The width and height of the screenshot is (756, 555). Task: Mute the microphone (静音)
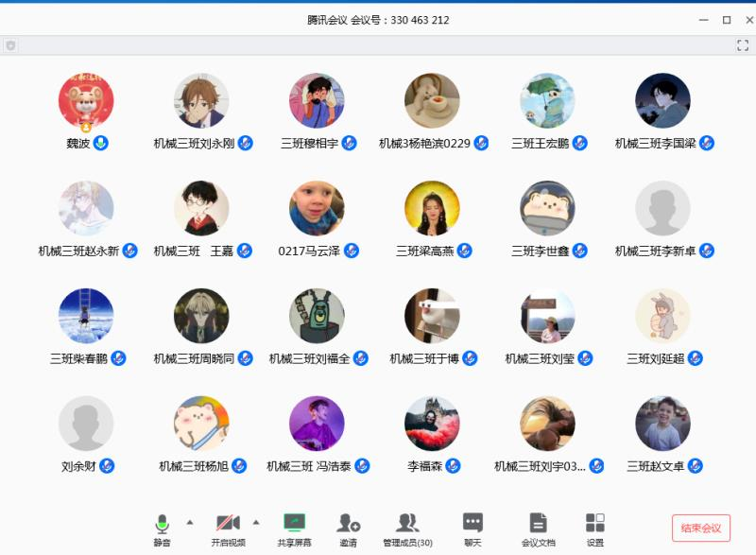coord(162,523)
